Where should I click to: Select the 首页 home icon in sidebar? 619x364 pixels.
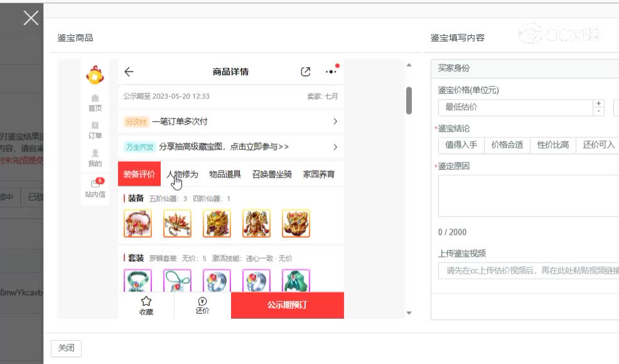(x=94, y=102)
